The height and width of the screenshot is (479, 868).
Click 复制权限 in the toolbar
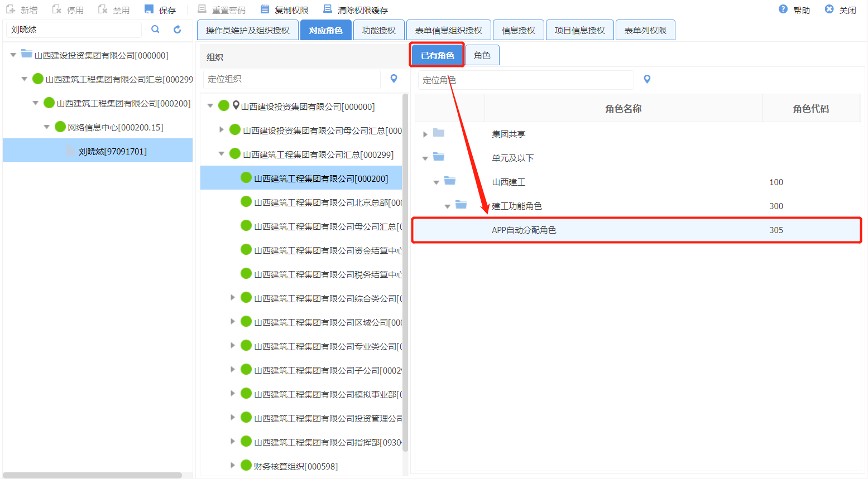pyautogui.click(x=285, y=10)
